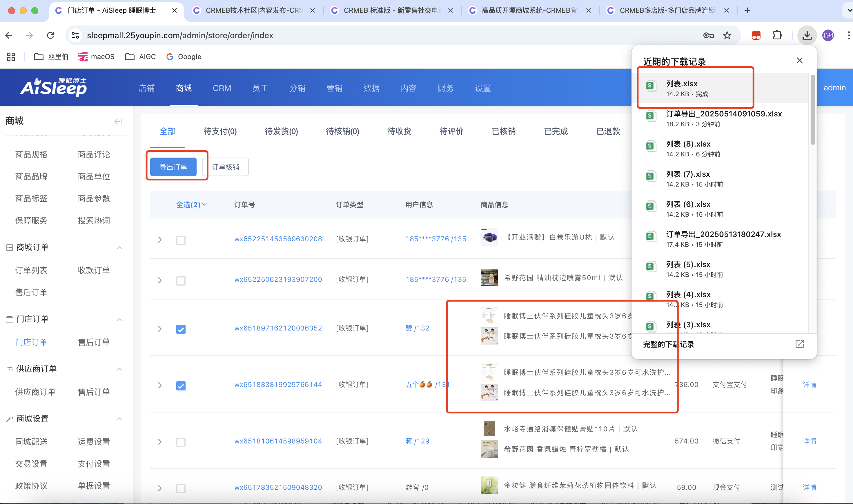Image resolution: width=853 pixels, height=504 pixels.
Task: Click the downloads popup scrollbar
Action: (x=812, y=110)
